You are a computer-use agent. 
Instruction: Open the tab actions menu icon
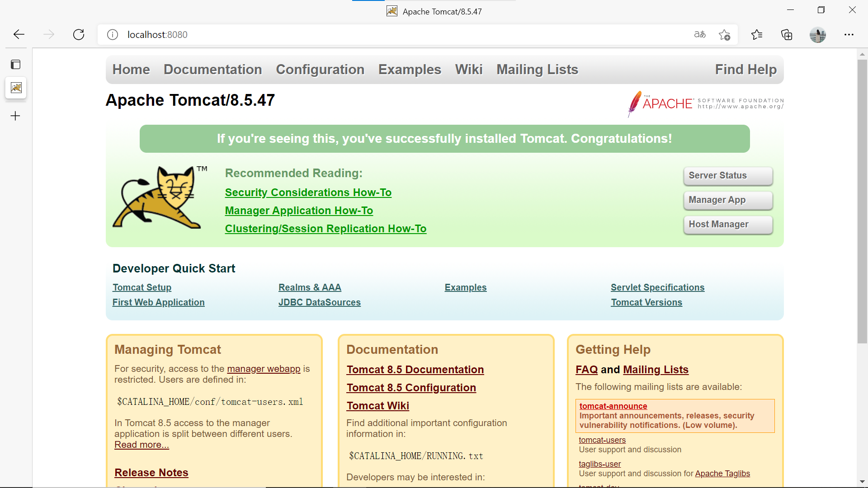pos(16,64)
